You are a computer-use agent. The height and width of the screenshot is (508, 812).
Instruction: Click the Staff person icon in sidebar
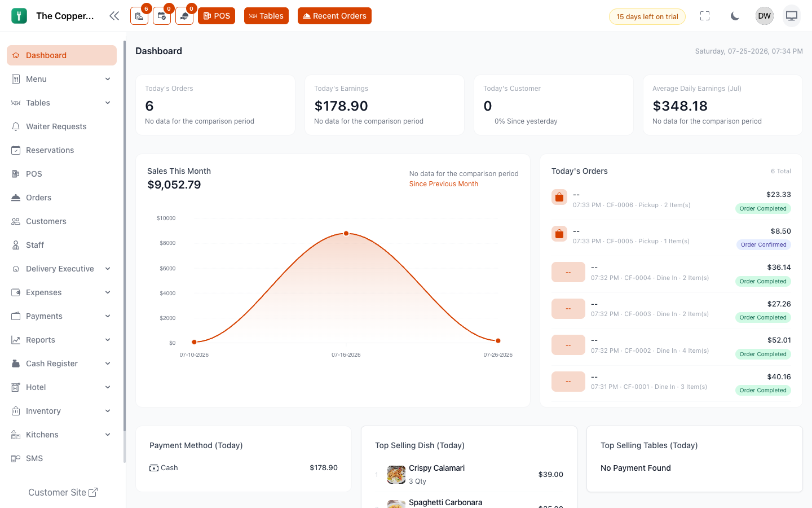pos(16,245)
